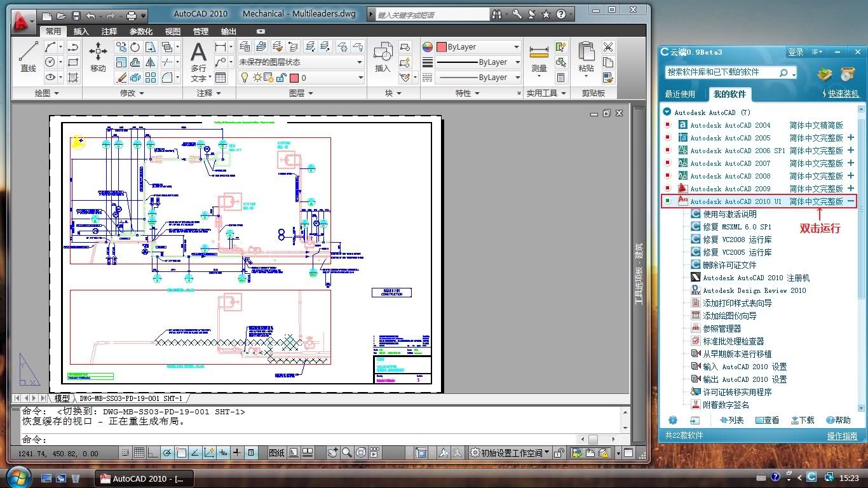Open the ByLayer color dropdown

coord(478,47)
